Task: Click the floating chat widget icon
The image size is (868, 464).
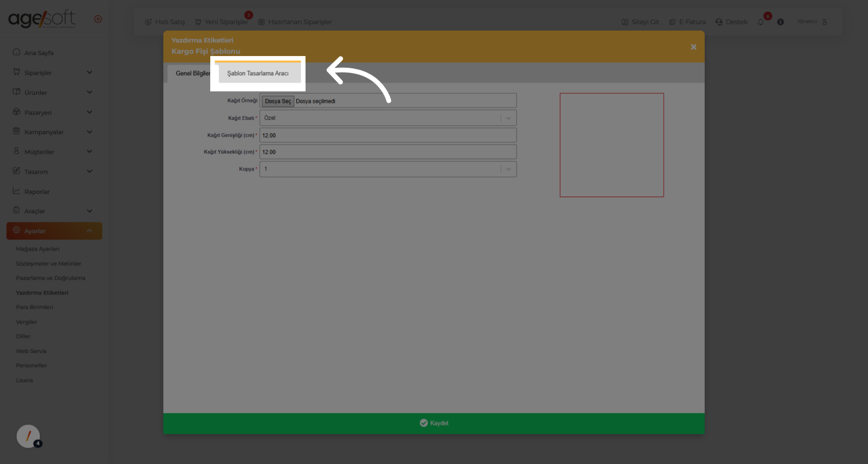Action: coord(28,436)
